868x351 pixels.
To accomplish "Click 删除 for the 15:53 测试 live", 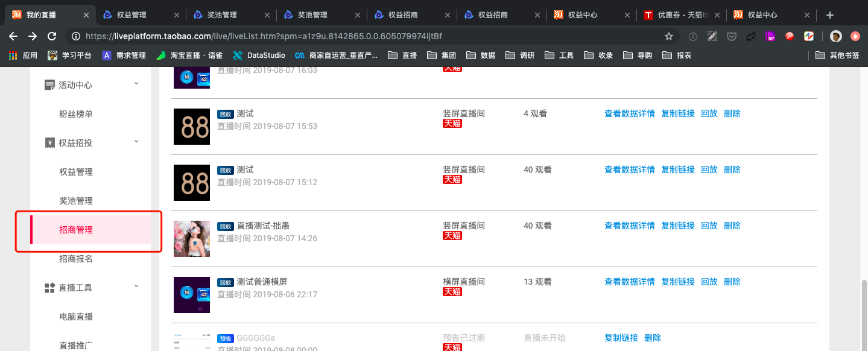I will 732,113.
